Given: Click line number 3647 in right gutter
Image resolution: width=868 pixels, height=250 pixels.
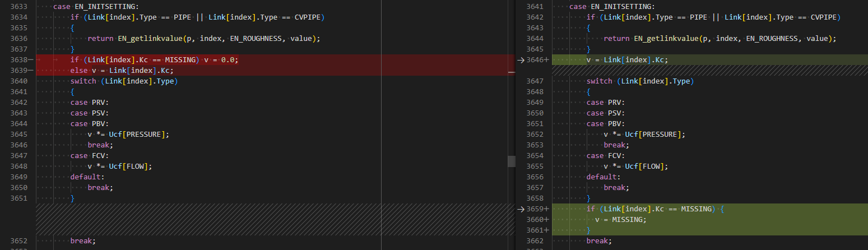Looking at the screenshot, I should pos(535,81).
